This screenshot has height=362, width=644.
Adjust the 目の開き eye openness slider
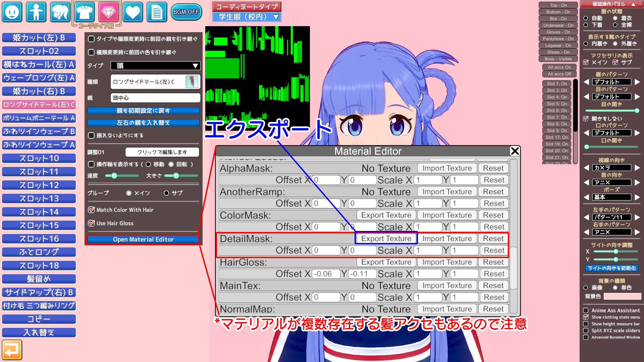click(612, 111)
